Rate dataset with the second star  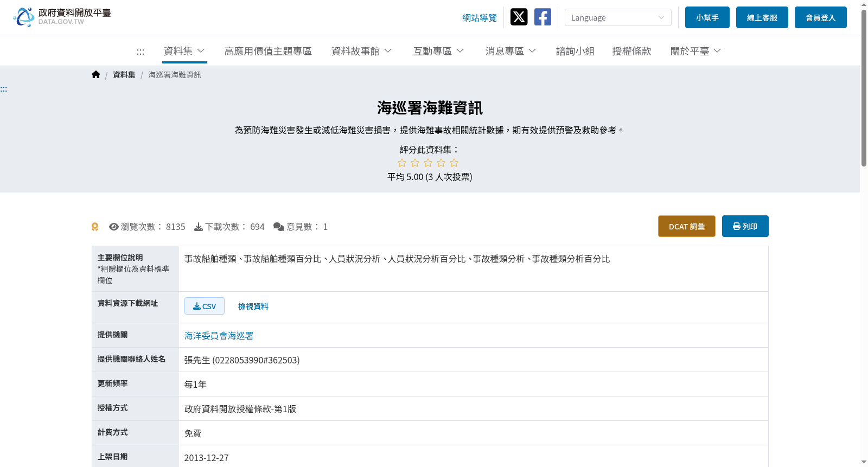point(415,163)
